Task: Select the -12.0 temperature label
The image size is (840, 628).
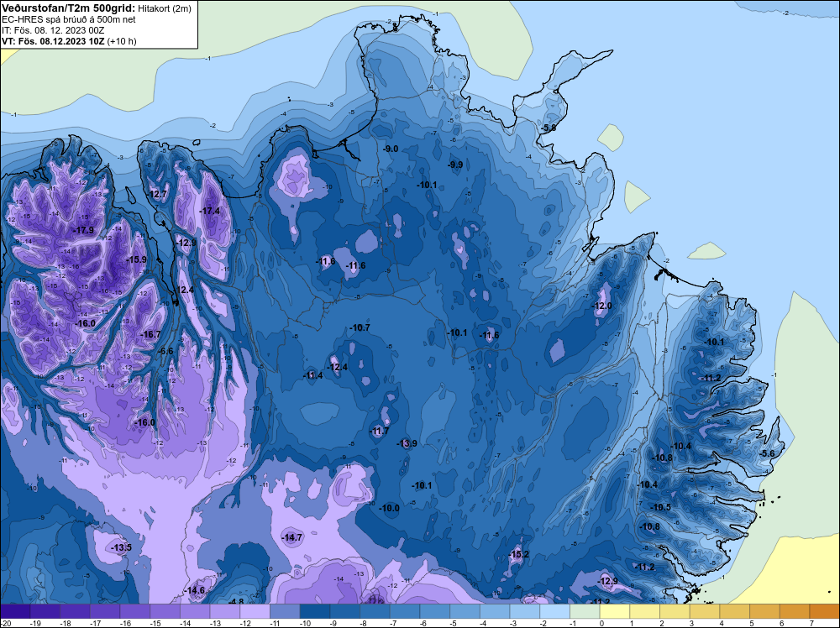Action: (x=601, y=306)
